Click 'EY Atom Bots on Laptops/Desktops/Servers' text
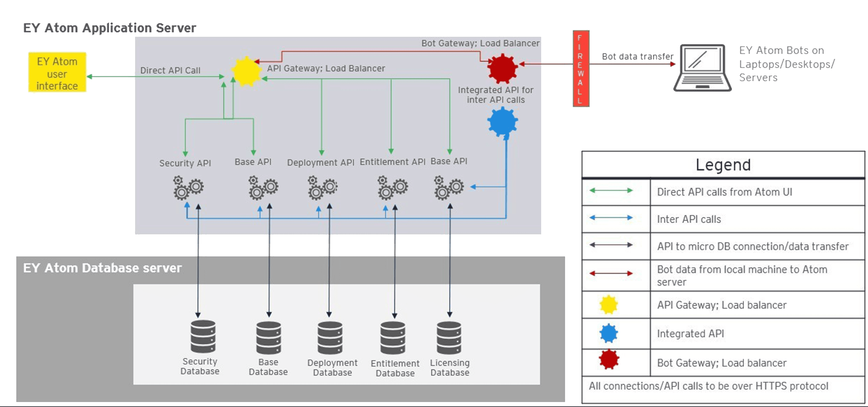Image resolution: width=868 pixels, height=407 pixels. point(787,64)
